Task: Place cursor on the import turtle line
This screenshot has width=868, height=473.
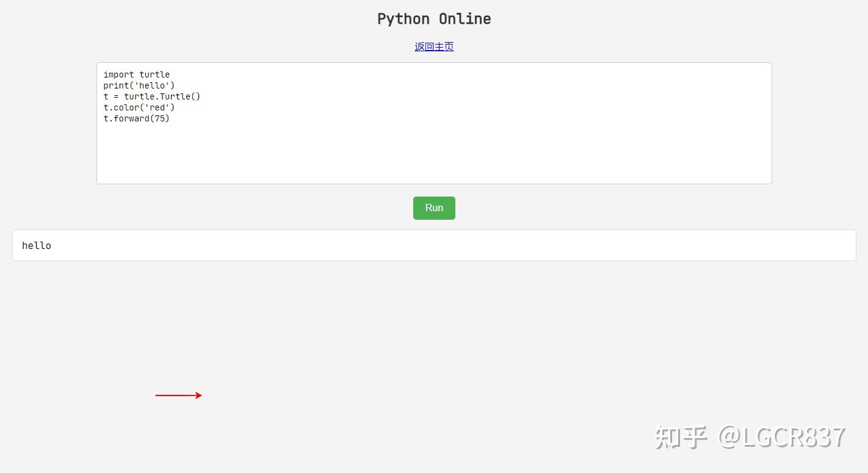Action: point(136,74)
